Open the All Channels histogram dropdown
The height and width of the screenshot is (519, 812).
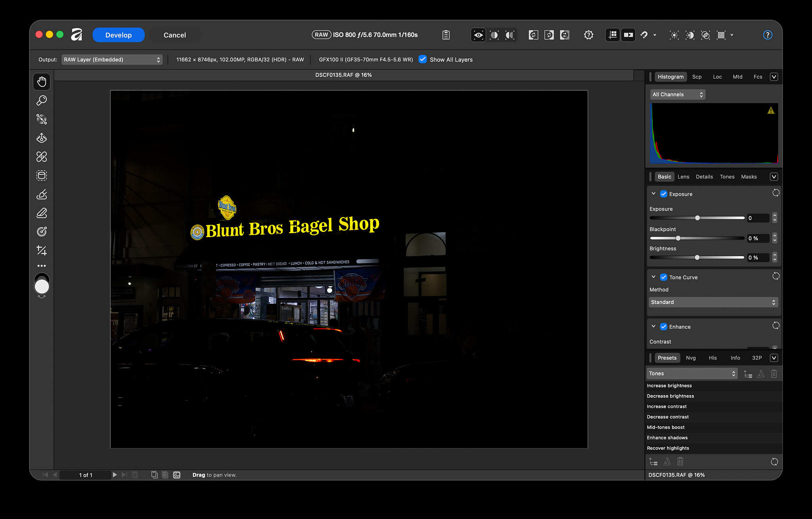point(678,94)
